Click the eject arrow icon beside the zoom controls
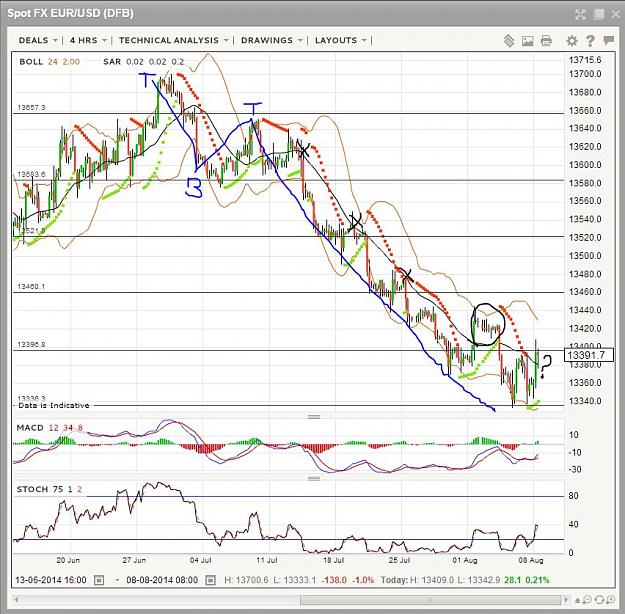Image resolution: width=625 pixels, height=614 pixels. click(578, 600)
